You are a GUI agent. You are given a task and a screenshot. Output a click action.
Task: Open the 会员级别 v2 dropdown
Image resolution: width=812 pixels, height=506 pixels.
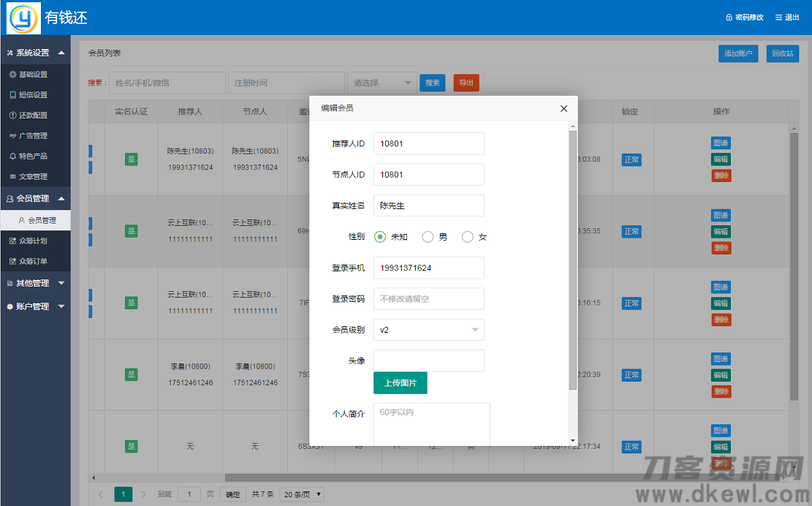pos(428,330)
